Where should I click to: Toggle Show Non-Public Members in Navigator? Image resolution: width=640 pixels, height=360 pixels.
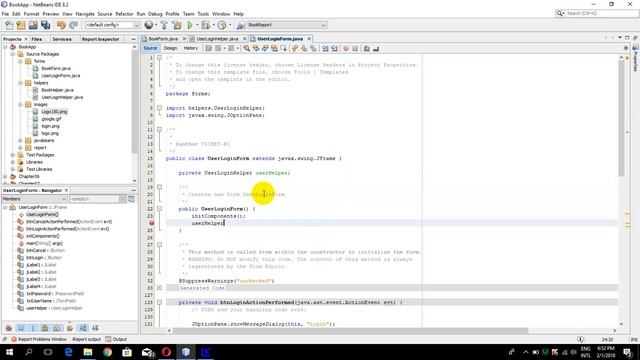pyautogui.click(x=45, y=328)
